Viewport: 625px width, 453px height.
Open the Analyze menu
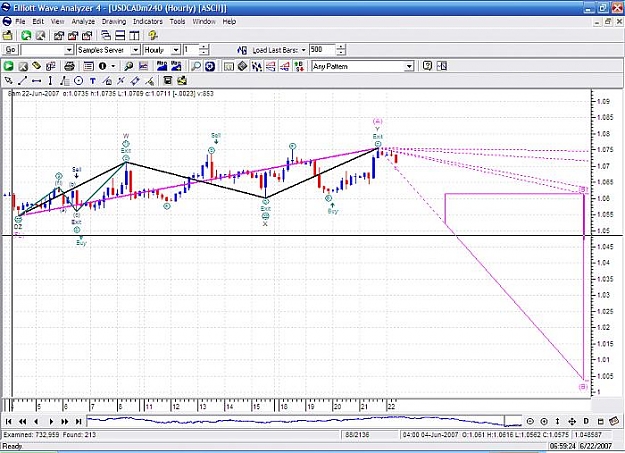point(83,22)
